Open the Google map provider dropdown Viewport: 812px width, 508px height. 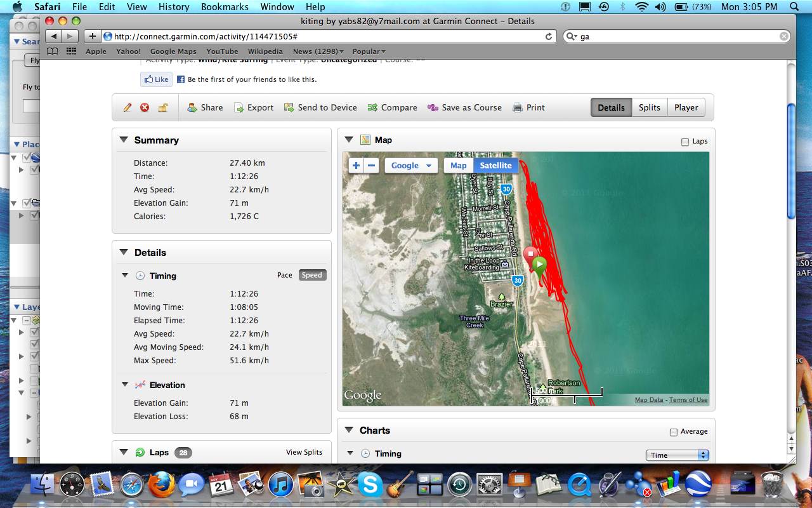(x=411, y=166)
